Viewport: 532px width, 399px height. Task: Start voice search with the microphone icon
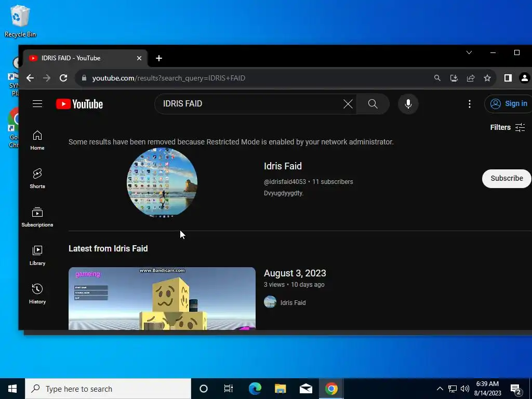click(408, 104)
